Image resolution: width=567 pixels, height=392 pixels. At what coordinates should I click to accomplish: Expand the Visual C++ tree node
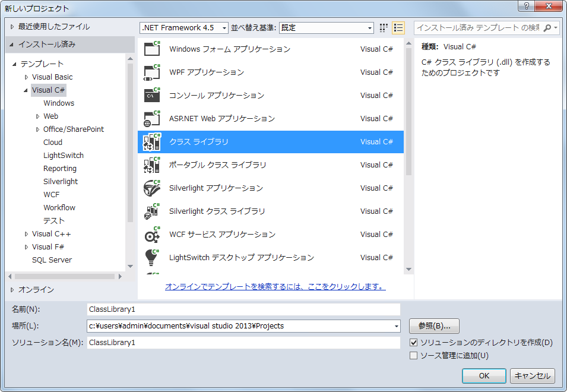(26, 234)
